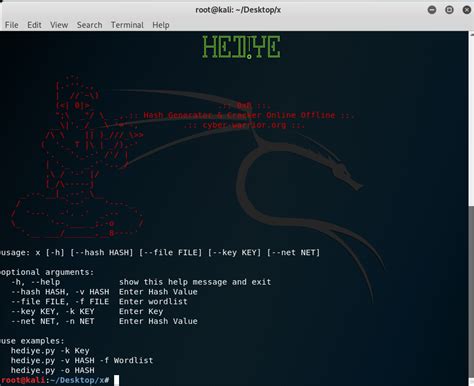Click the cyber-warrior.org text
This screenshot has width=474, height=386.
244,125
